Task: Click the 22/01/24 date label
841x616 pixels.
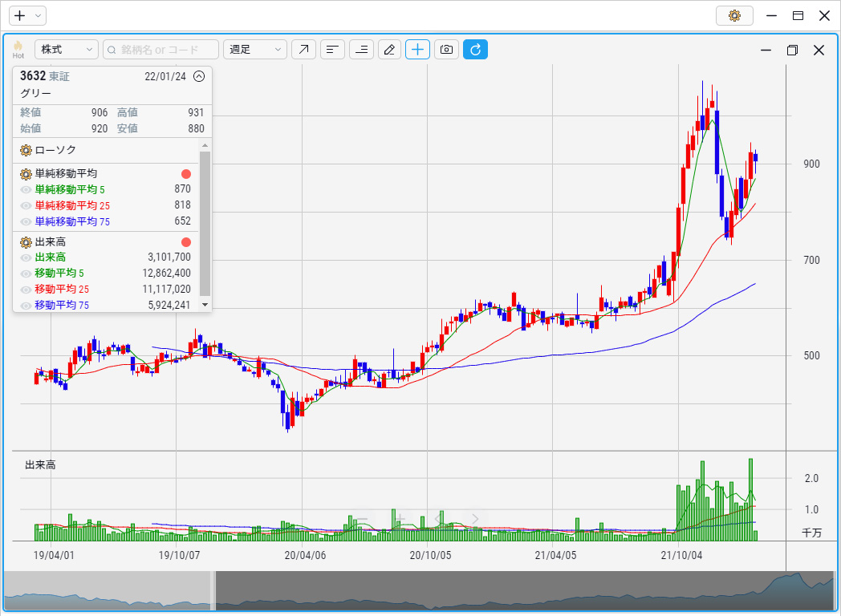Action: 165,76
